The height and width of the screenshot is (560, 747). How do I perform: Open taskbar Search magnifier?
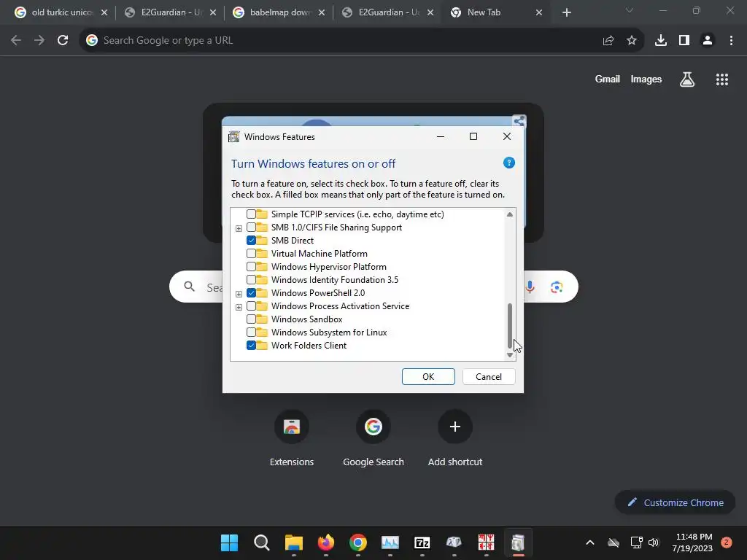tap(262, 542)
